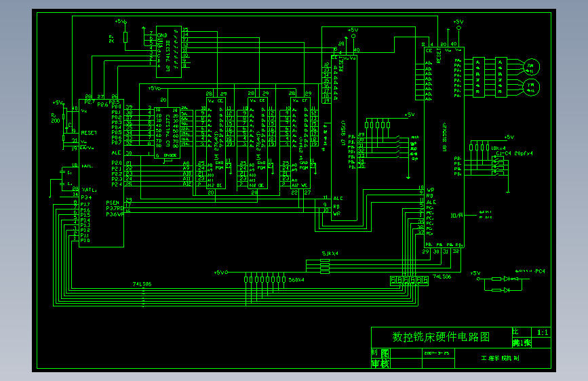Screen dimensions: 588x381
Task: Click the PSEN pin label on the microcontroller
Action: coord(113,203)
